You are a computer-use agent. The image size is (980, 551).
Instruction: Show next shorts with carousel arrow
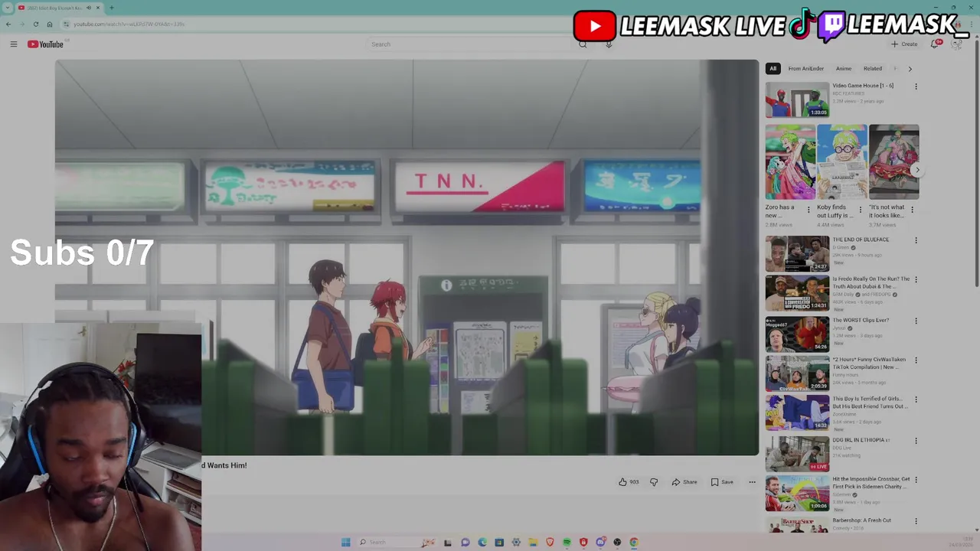[916, 170]
